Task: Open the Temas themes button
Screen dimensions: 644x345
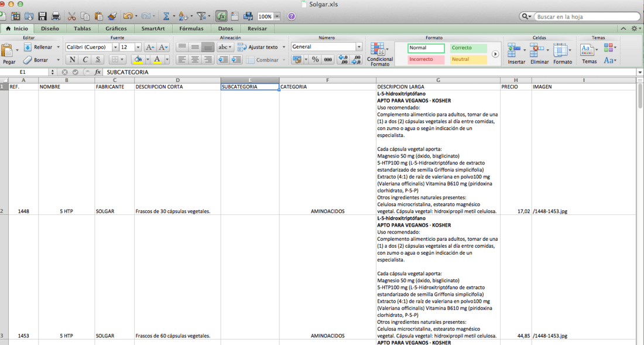Action: (589, 54)
